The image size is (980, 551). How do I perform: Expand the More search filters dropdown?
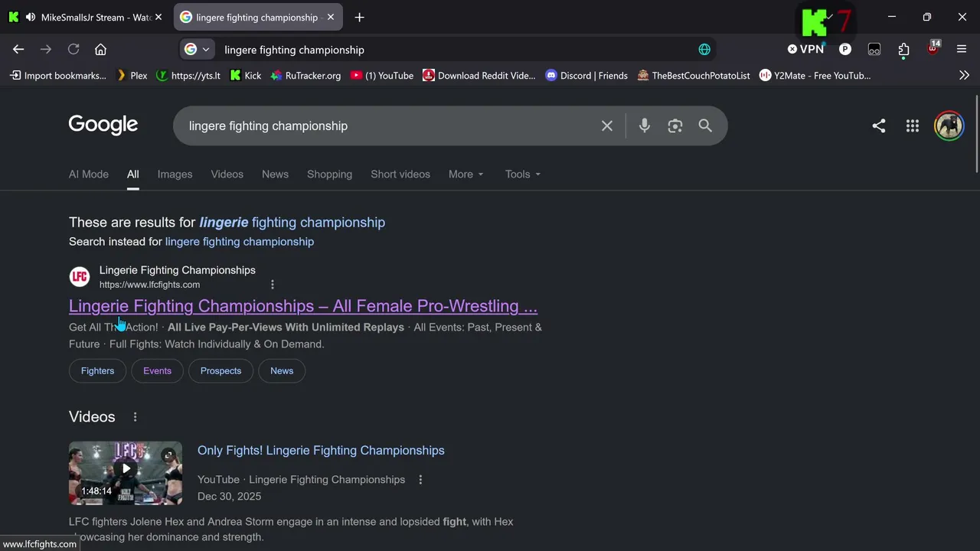[x=466, y=174]
